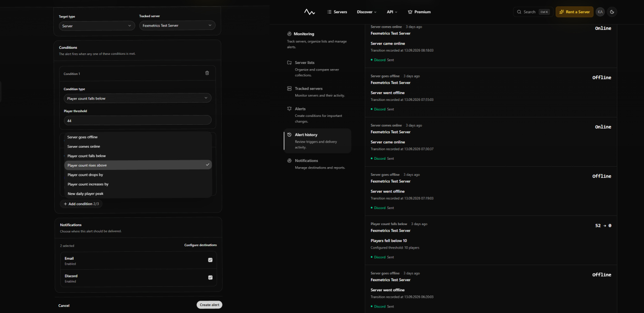Click 'Server went offline' at 07:55:03
This screenshot has height=313, width=644.
pyautogui.click(x=388, y=93)
